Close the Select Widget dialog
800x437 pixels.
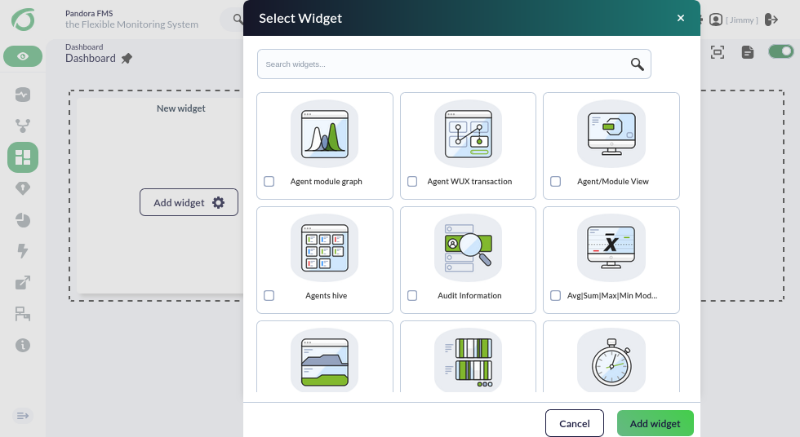681,18
